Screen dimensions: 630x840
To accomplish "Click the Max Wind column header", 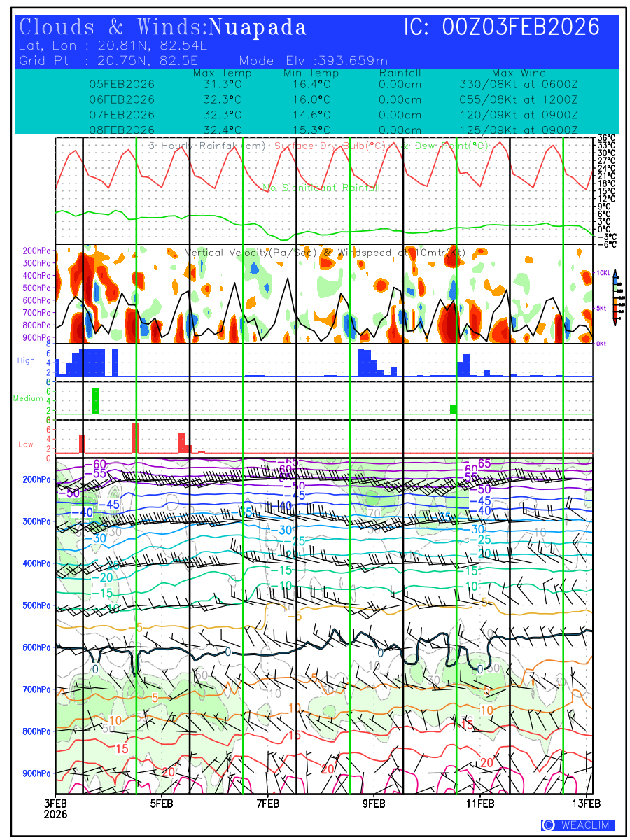I will coord(519,73).
